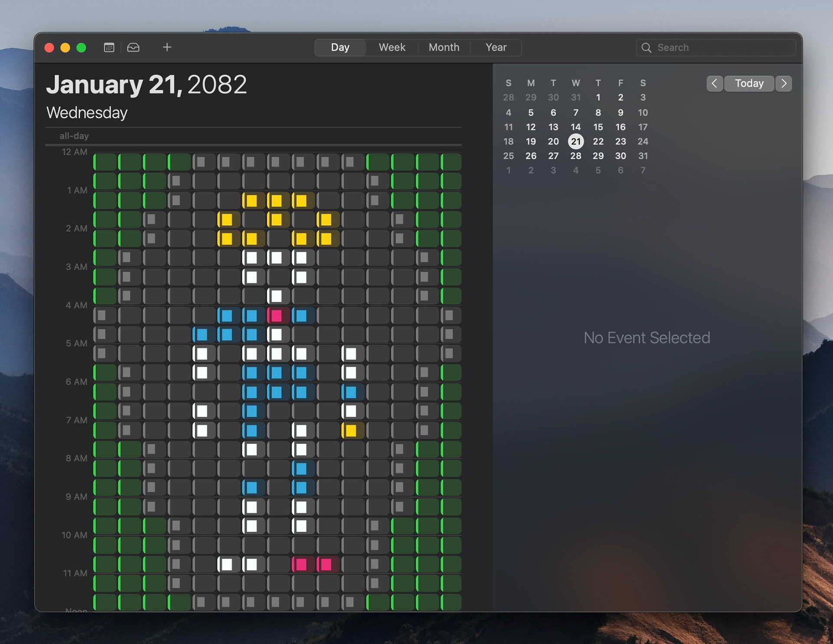Open the inbox tray icon

(x=133, y=47)
